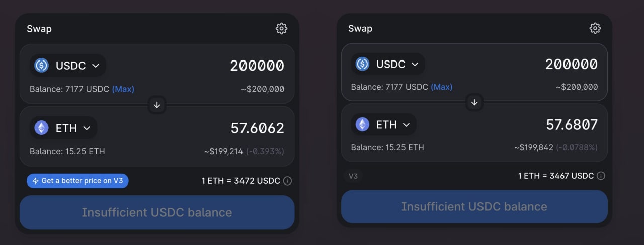Screen dimensions: 644x245
Task: Click the ETH coin icon in right panel
Action: click(362, 124)
